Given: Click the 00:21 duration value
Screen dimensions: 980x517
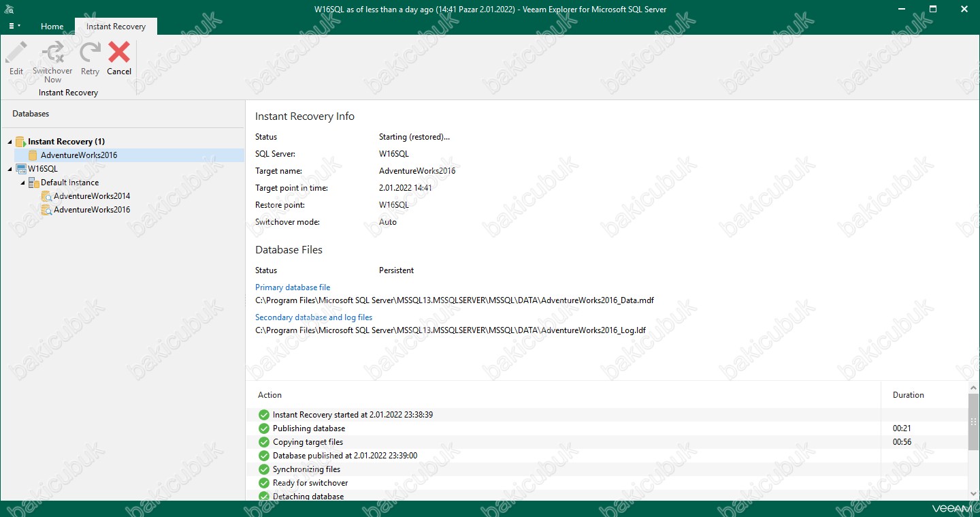Looking at the screenshot, I should pos(902,428).
